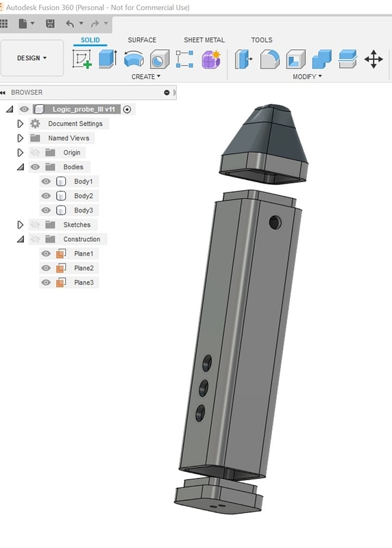
Task: Select the Named Views item
Action: [x=69, y=138]
